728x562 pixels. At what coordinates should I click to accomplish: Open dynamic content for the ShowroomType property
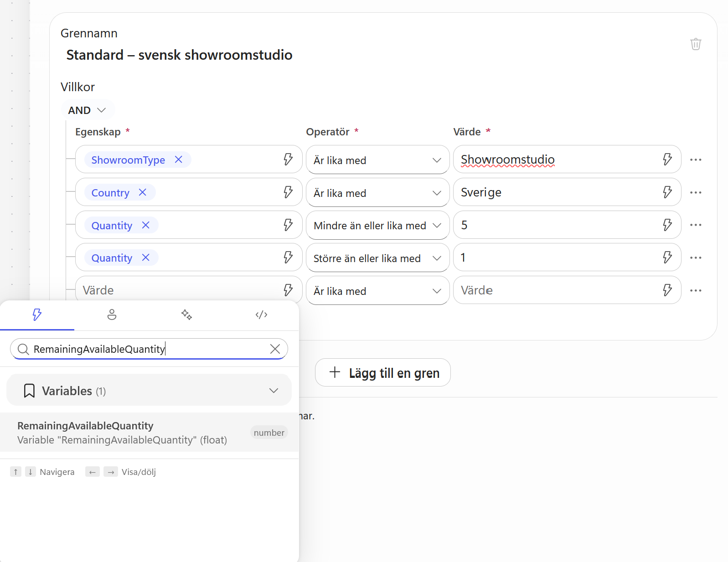pos(288,159)
